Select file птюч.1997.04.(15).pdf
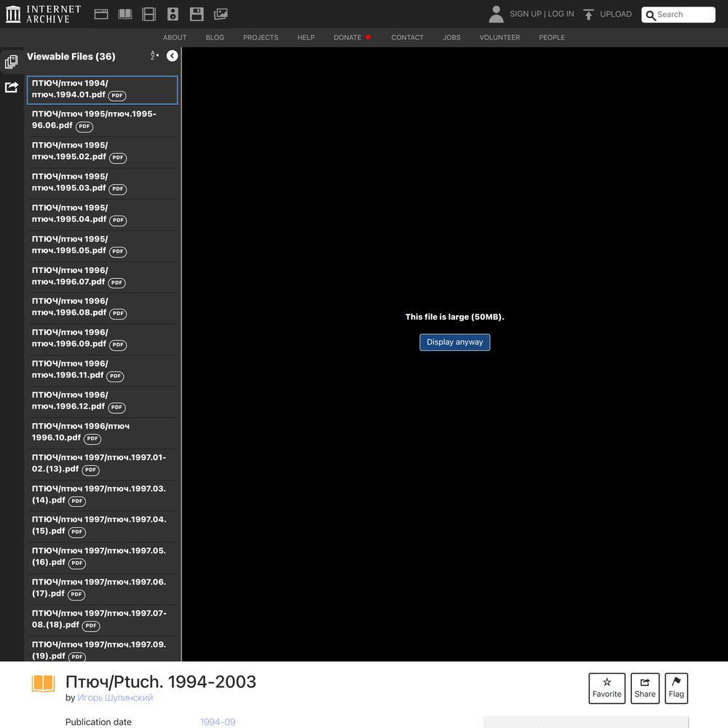Screen dimensions: 728x728 click(102, 526)
